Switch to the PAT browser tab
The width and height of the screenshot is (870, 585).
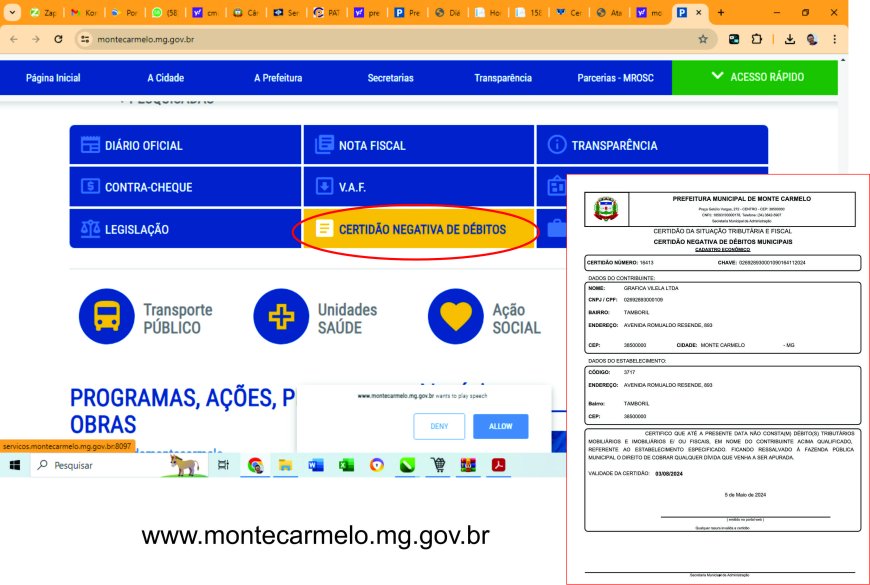pos(326,12)
